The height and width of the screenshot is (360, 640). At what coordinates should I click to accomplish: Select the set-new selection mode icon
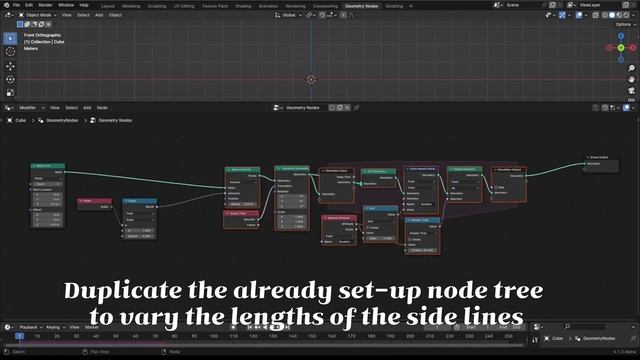click(20, 24)
